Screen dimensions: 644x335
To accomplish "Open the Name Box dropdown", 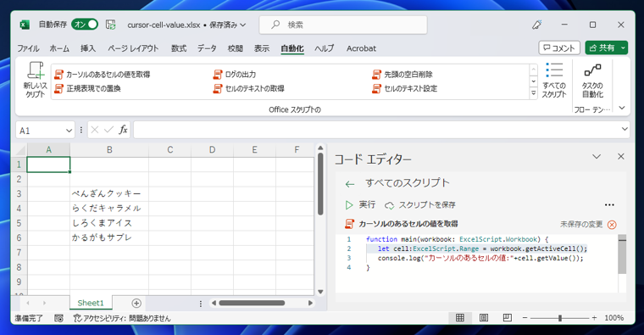I will [x=69, y=131].
